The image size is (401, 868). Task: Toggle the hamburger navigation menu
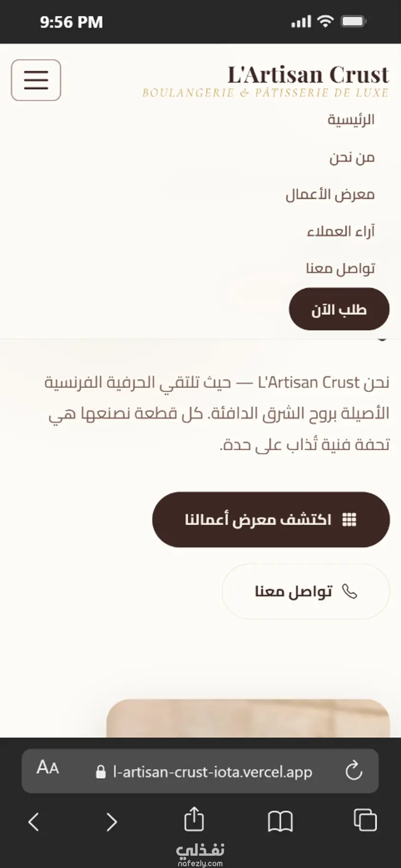(36, 80)
